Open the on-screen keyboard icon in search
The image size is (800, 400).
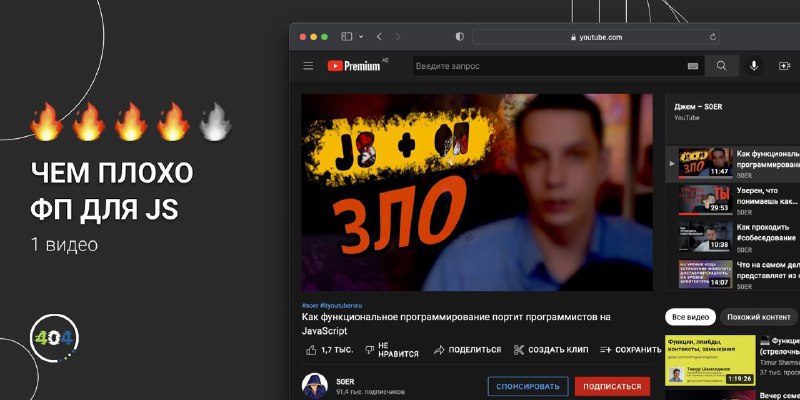(692, 66)
